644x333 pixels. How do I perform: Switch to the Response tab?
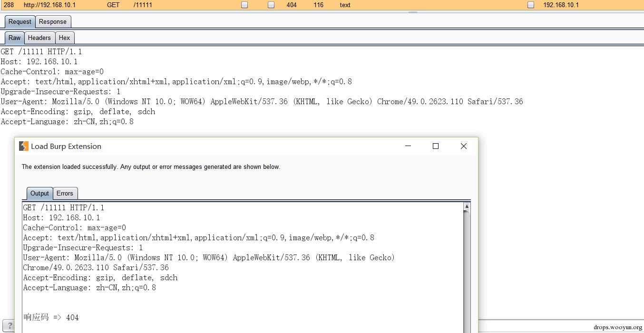(x=53, y=21)
